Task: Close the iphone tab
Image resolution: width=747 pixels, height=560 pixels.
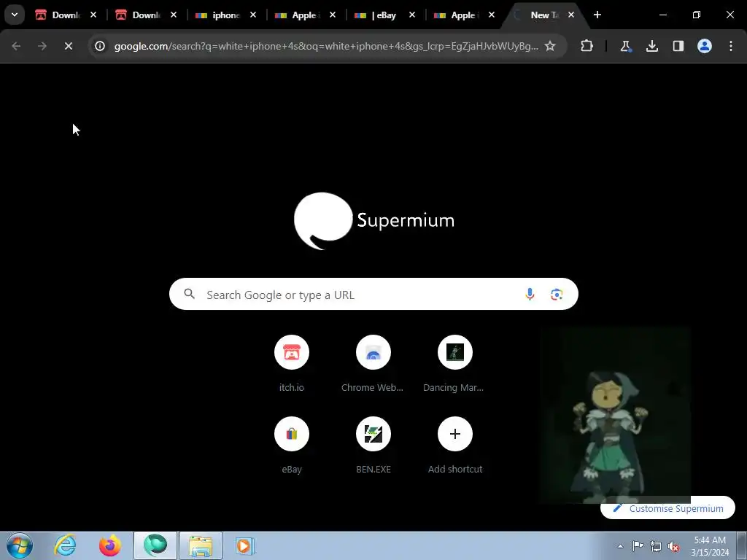Action: pyautogui.click(x=253, y=15)
